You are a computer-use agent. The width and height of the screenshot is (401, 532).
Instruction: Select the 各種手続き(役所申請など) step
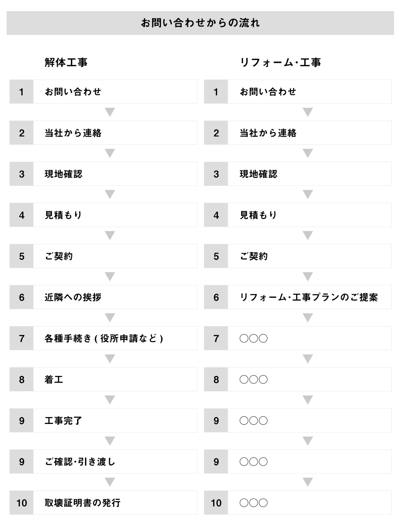(115, 338)
